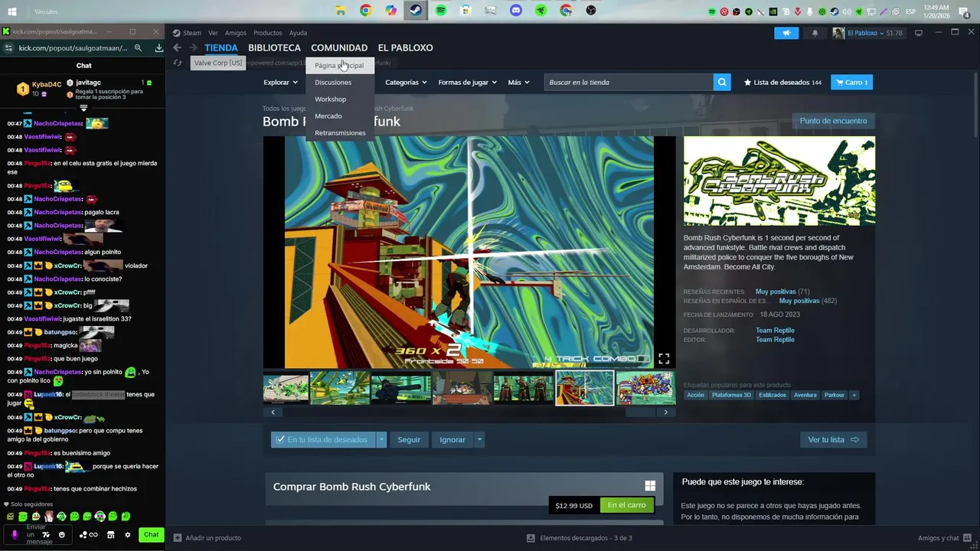Expand the Explorar store dropdown
Viewport: 980px width, 551px height.
click(x=281, y=82)
